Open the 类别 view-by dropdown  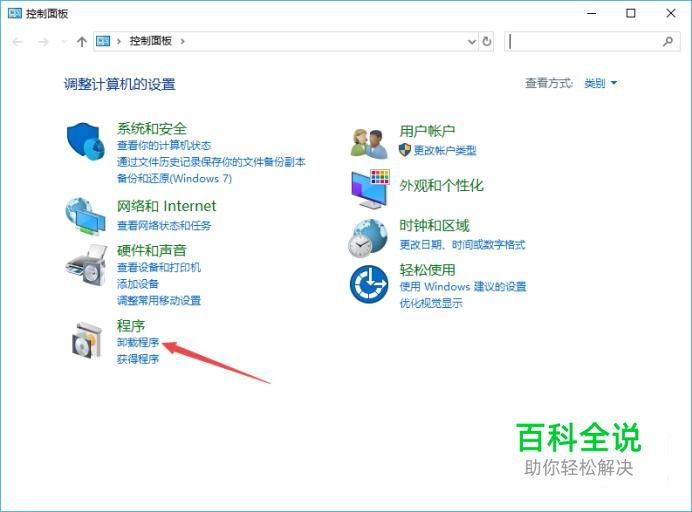point(600,83)
